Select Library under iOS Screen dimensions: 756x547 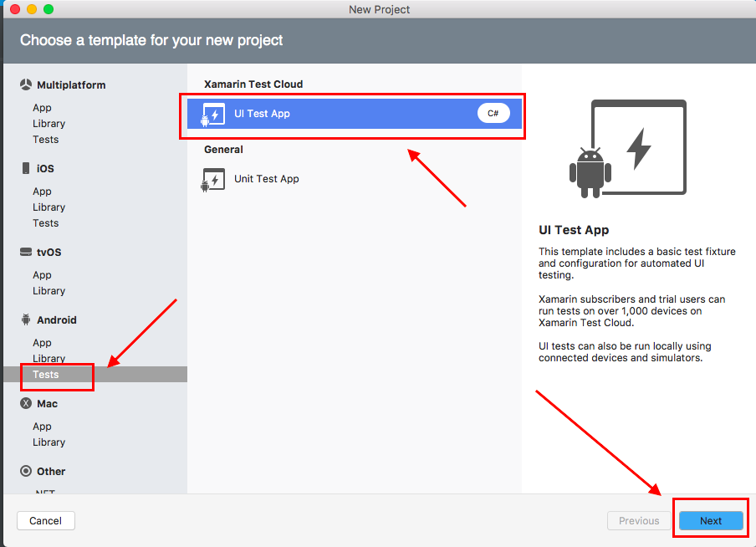pos(49,207)
